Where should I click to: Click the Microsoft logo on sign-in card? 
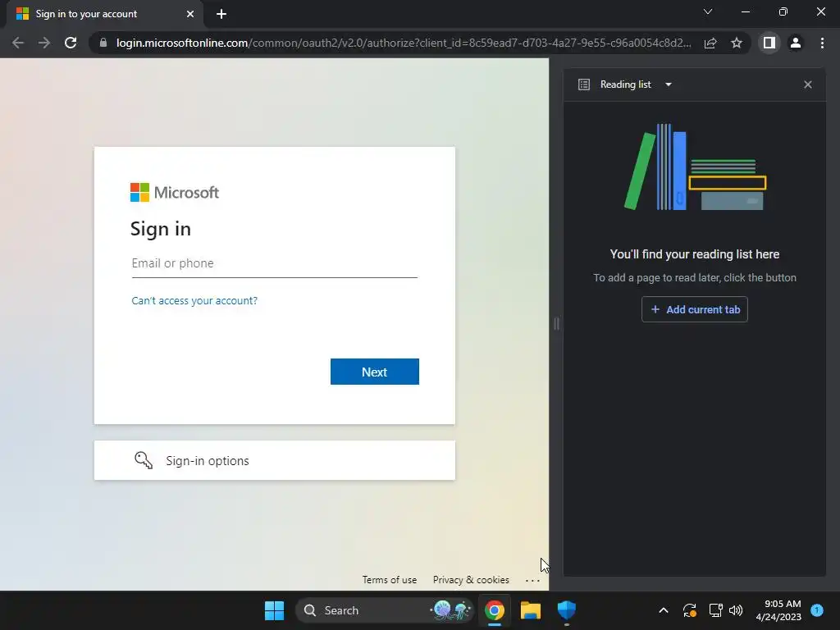[175, 192]
